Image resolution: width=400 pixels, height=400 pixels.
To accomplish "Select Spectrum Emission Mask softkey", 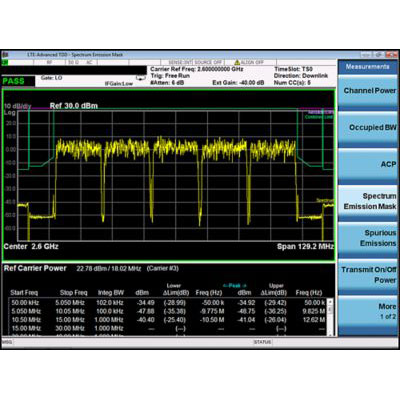I will tap(369, 202).
